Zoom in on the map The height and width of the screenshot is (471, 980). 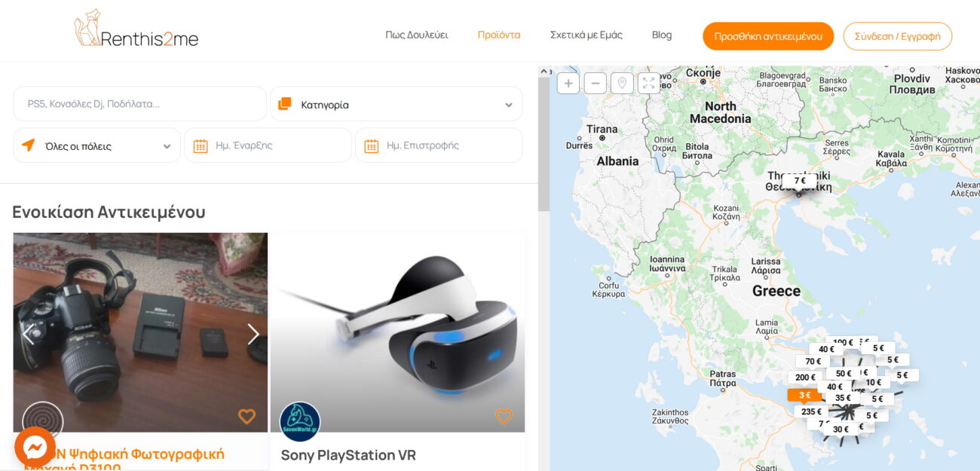click(x=568, y=83)
